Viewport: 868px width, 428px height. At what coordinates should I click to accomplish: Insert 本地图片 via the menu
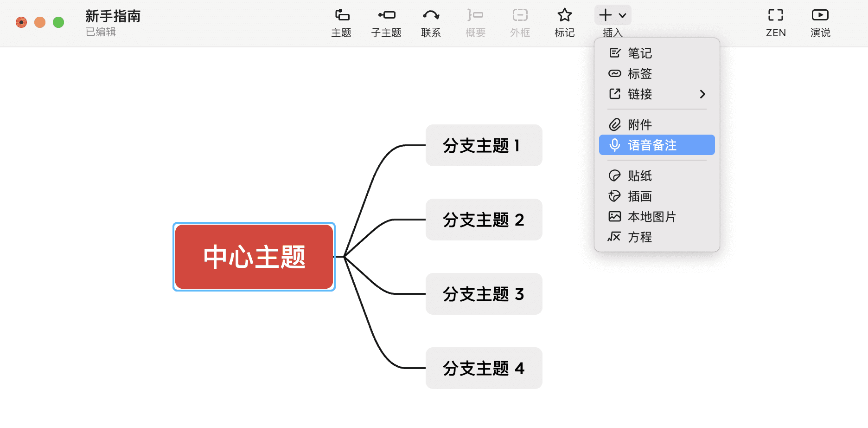(x=651, y=216)
